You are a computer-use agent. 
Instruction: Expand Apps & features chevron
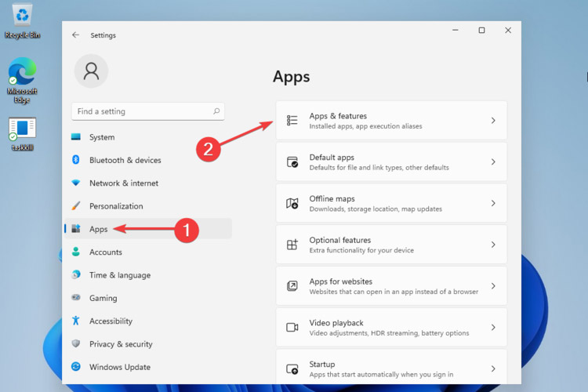pos(493,121)
